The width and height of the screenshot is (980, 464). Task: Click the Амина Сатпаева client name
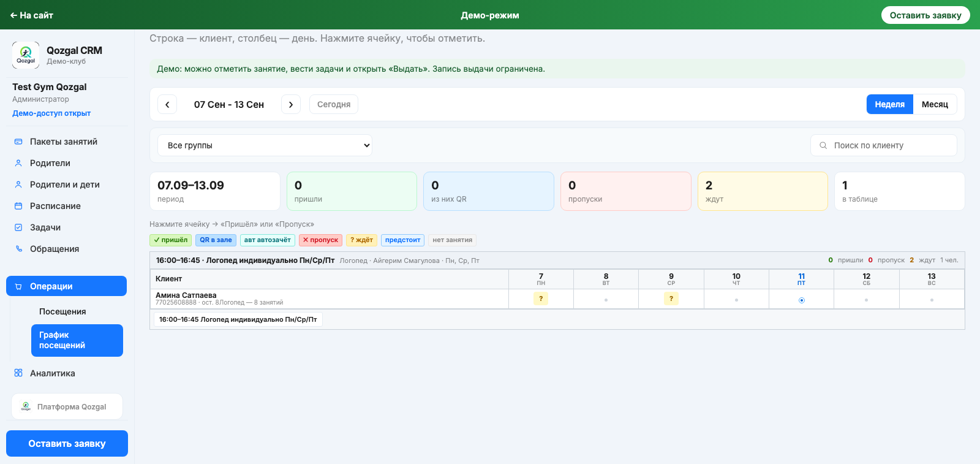(x=186, y=295)
